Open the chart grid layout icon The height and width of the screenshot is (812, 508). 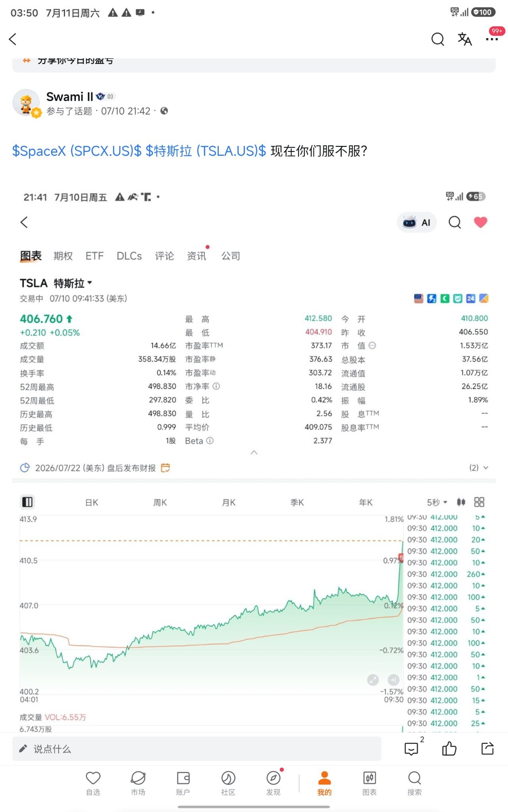coord(479,502)
